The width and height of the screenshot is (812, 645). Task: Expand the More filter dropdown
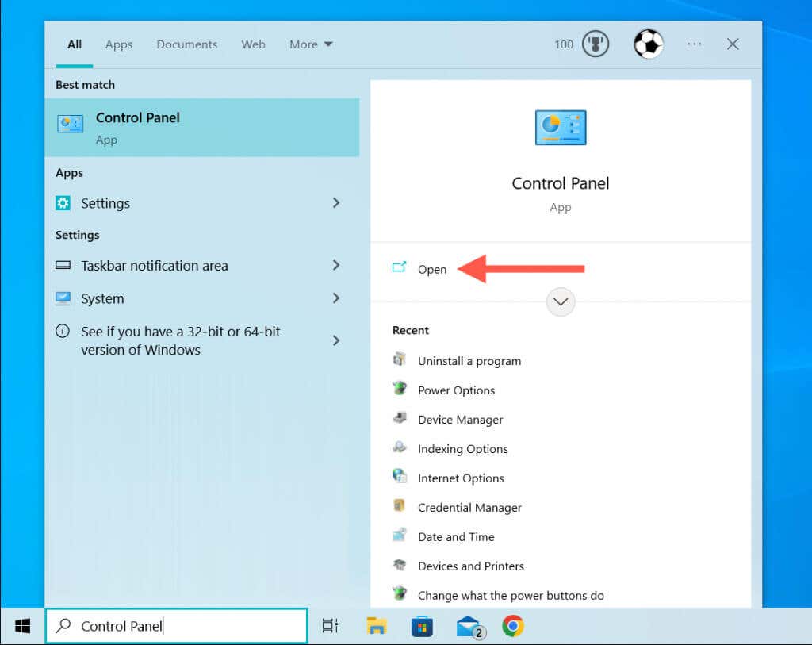point(311,44)
